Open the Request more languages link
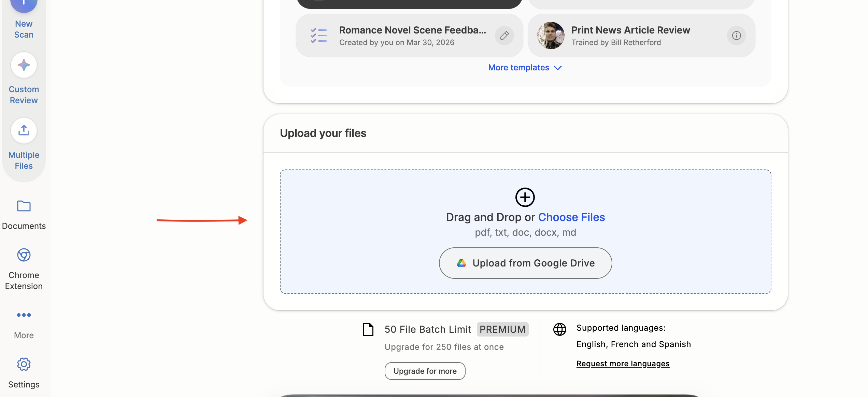This screenshot has height=397, width=868. (x=623, y=364)
